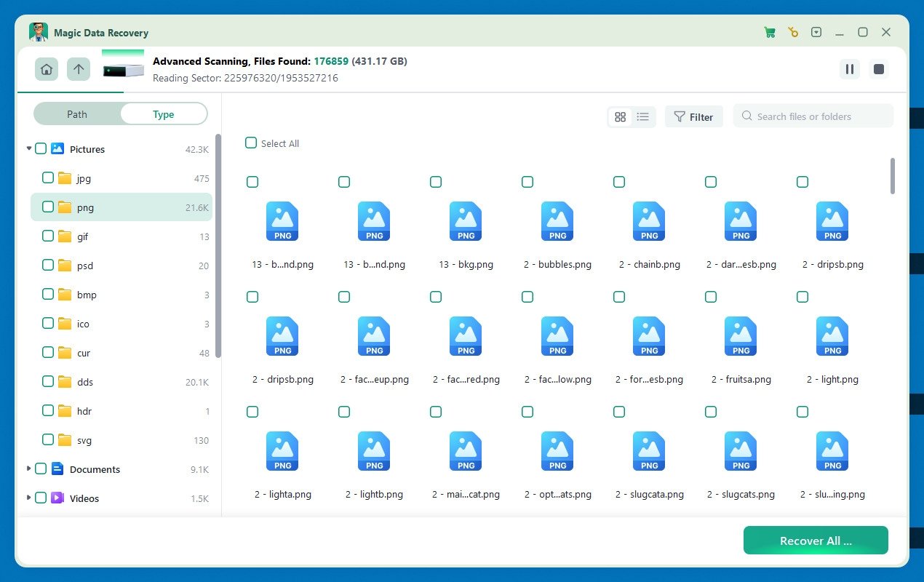The width and height of the screenshot is (924, 582).
Task: Switch to the Path tab
Action: (x=77, y=114)
